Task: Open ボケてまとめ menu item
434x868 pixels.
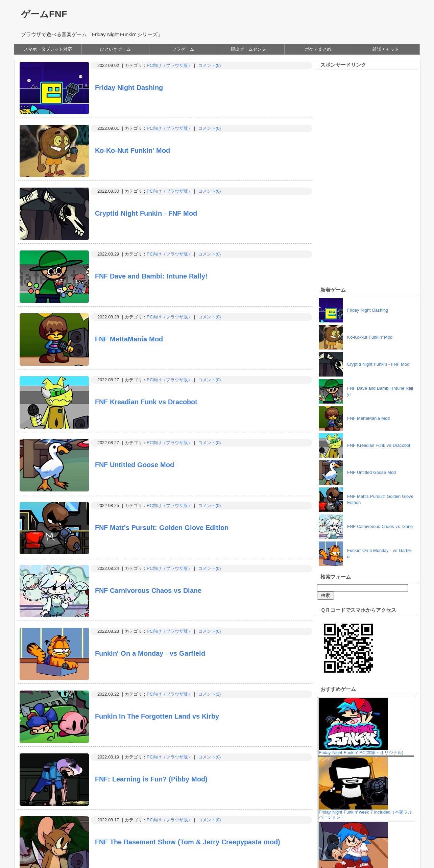Action: (x=318, y=49)
